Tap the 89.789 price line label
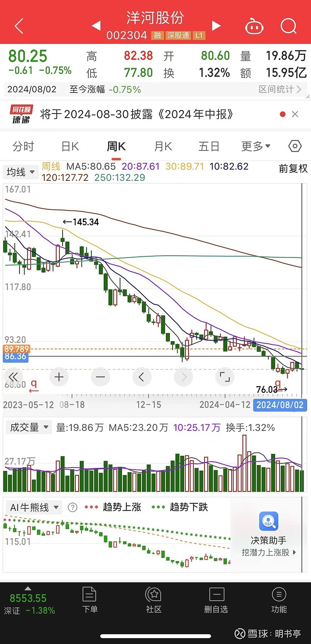The height and width of the screenshot is (644, 311). click(x=16, y=349)
